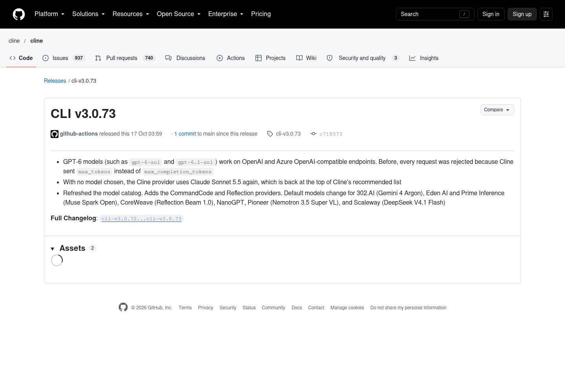The width and height of the screenshot is (565, 392).
Task: Open the 1 commit link
Action: [x=185, y=134]
